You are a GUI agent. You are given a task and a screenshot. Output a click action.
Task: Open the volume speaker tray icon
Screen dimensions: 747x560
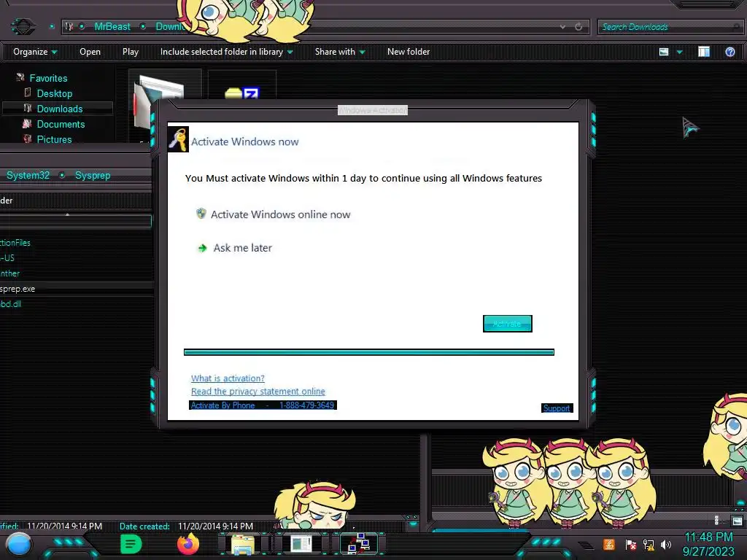pyautogui.click(x=666, y=544)
